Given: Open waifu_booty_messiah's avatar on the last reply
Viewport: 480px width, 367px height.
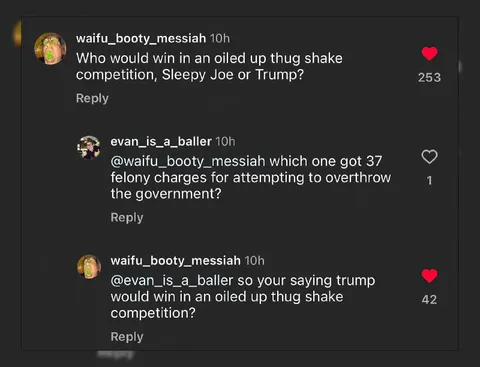Looking at the screenshot, I should coord(89,266).
